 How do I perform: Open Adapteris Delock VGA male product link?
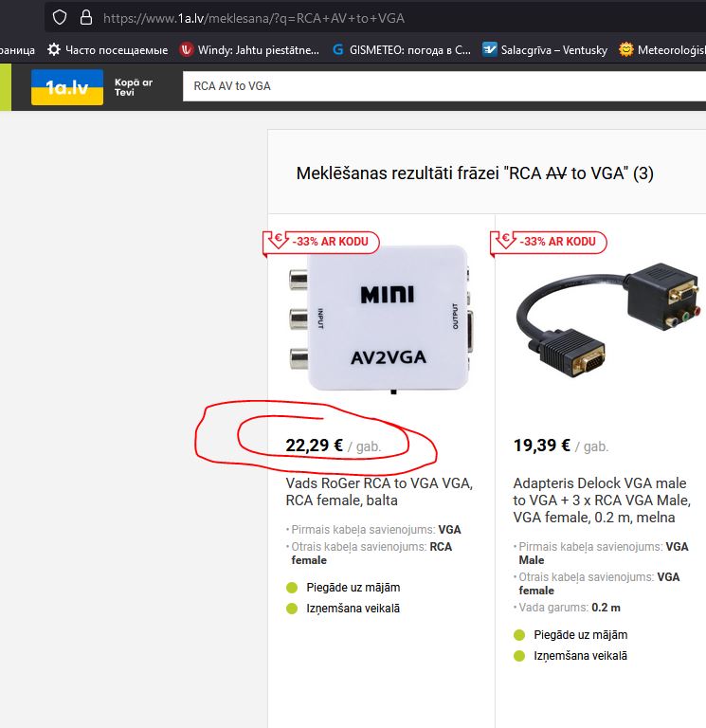pyautogui.click(x=602, y=500)
